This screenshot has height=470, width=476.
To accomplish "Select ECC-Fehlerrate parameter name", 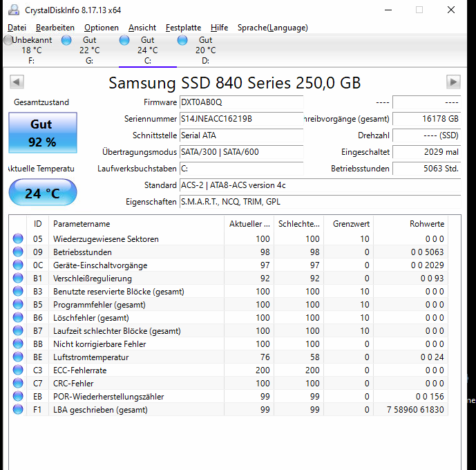I will click(x=80, y=370).
